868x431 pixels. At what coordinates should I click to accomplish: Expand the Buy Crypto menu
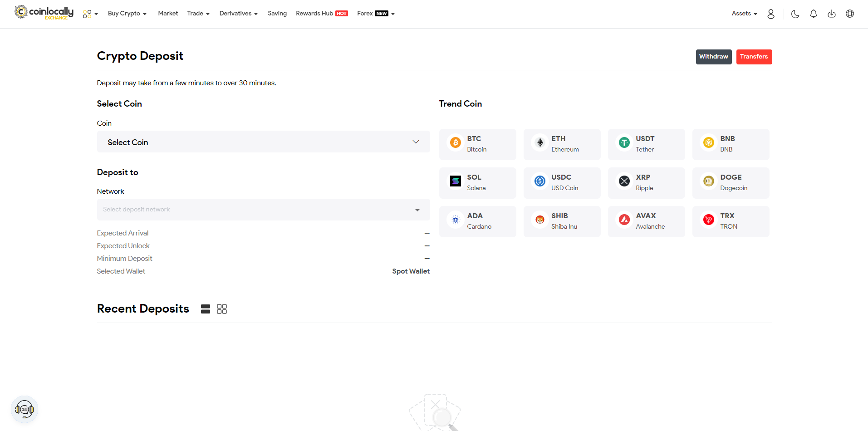pos(127,14)
